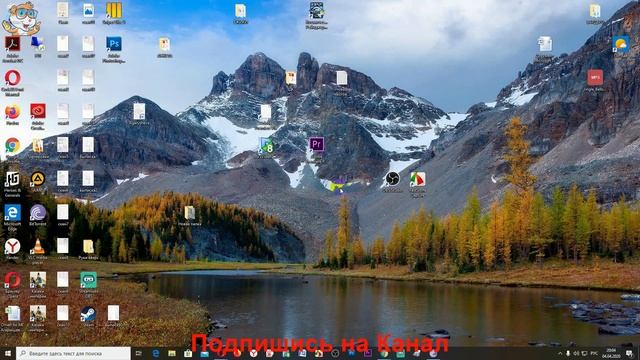This screenshot has width=640, height=360.
Task: Open the Steam desktop shortcut
Action: pos(88,314)
